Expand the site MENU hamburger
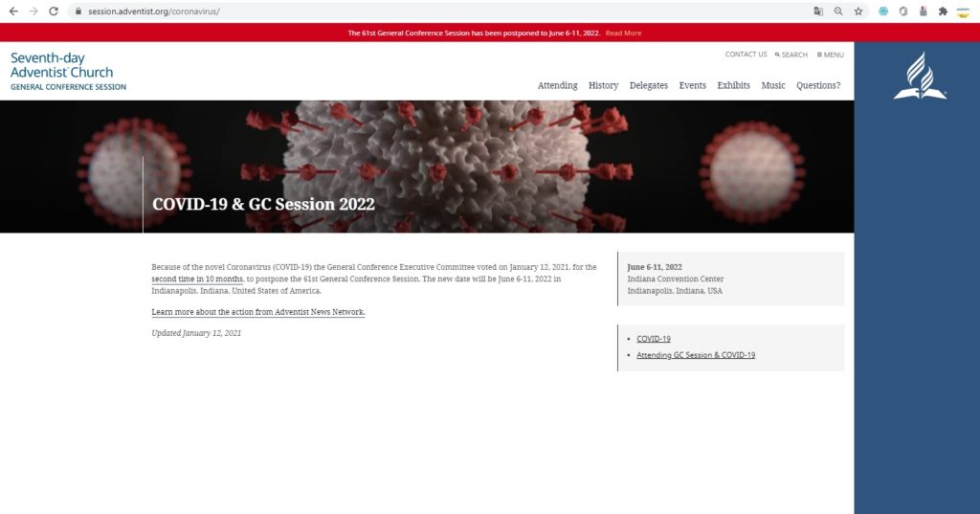 point(830,55)
